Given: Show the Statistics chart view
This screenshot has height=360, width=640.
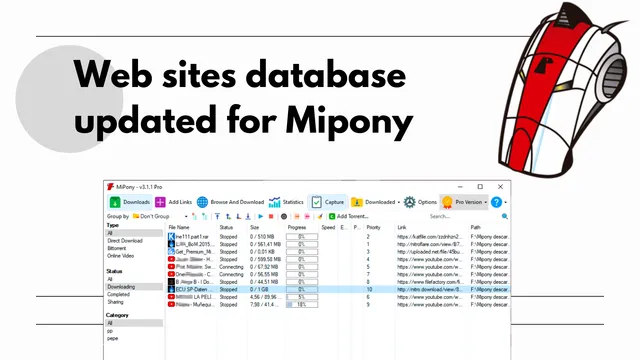Looking at the screenshot, I should point(286,202).
